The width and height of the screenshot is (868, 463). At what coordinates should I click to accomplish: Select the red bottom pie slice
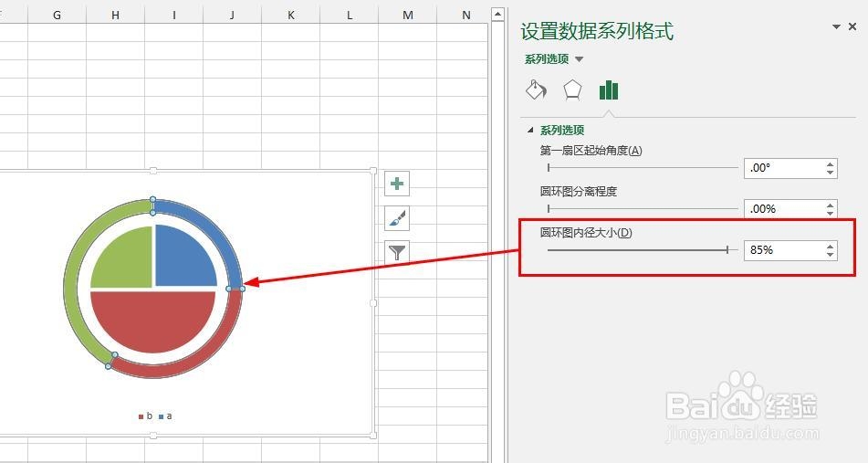(x=152, y=319)
